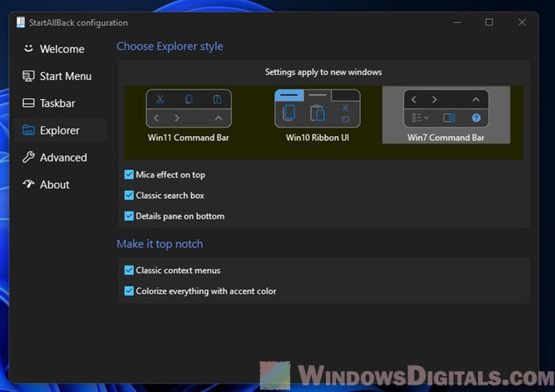555x392 pixels.
Task: Choose the Win11 Command Bar style thumbnail
Action: click(x=189, y=108)
